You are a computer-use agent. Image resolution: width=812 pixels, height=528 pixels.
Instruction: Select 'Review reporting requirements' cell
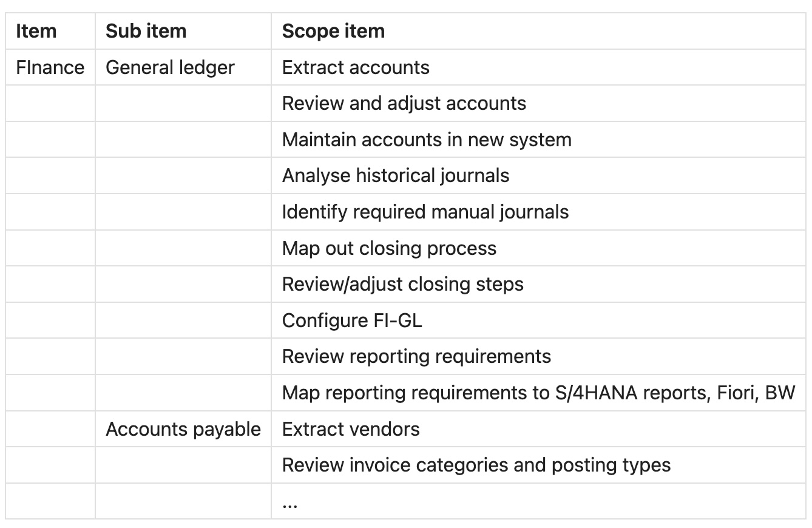point(538,356)
